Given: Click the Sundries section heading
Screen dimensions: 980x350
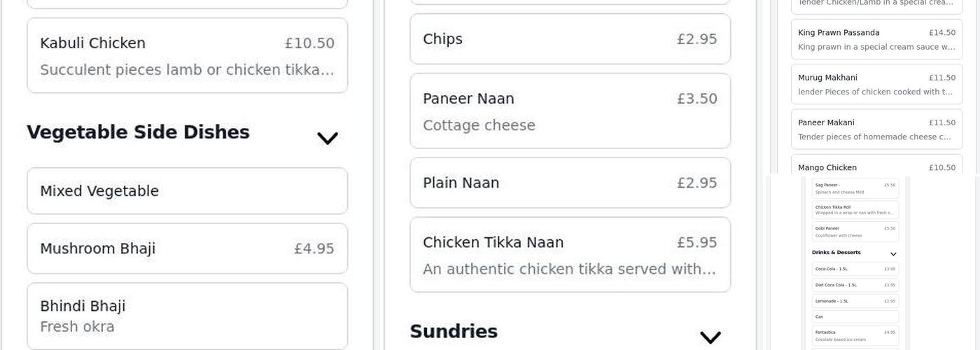Looking at the screenshot, I should (454, 331).
